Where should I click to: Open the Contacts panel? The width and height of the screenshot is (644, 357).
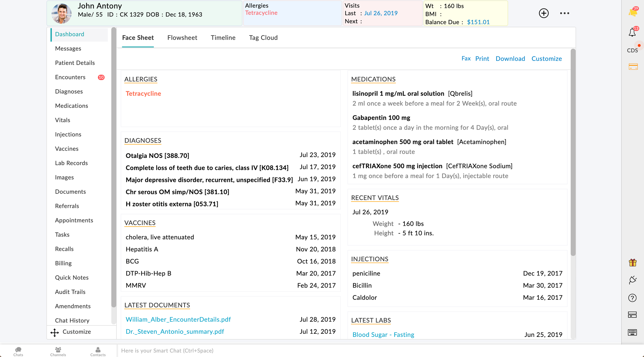tap(98, 351)
